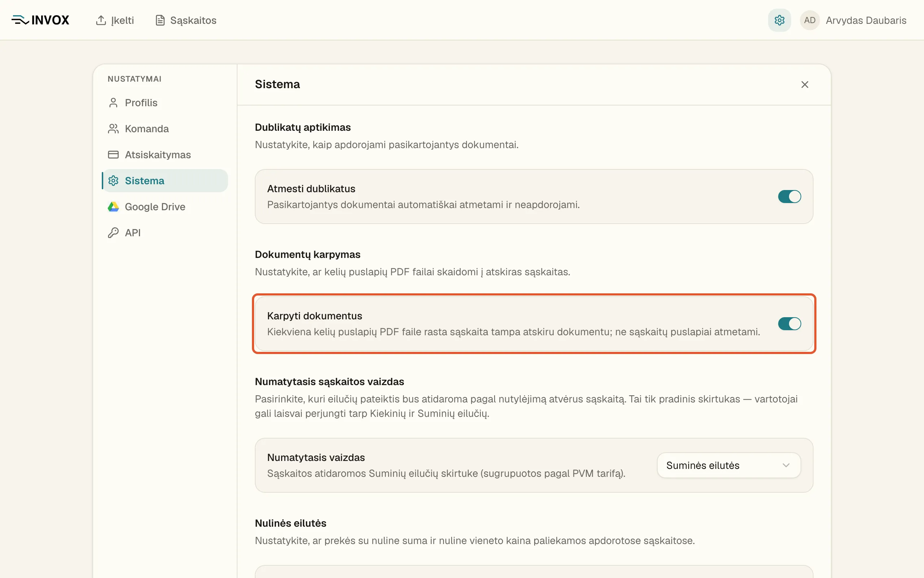The width and height of the screenshot is (924, 578).
Task: Click the upload icon beside Įkelti
Action: tap(101, 20)
